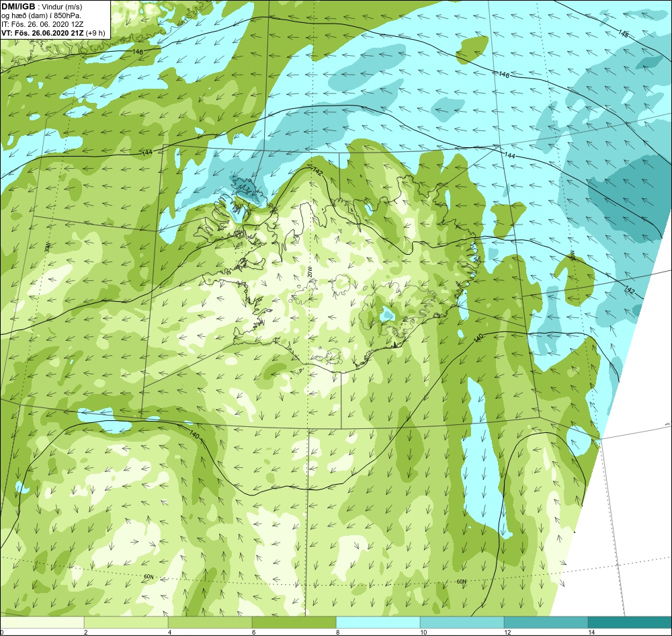672x636 pixels.
Task: Select the 6–8 m/s dark green legend swatch
Action: (294, 622)
